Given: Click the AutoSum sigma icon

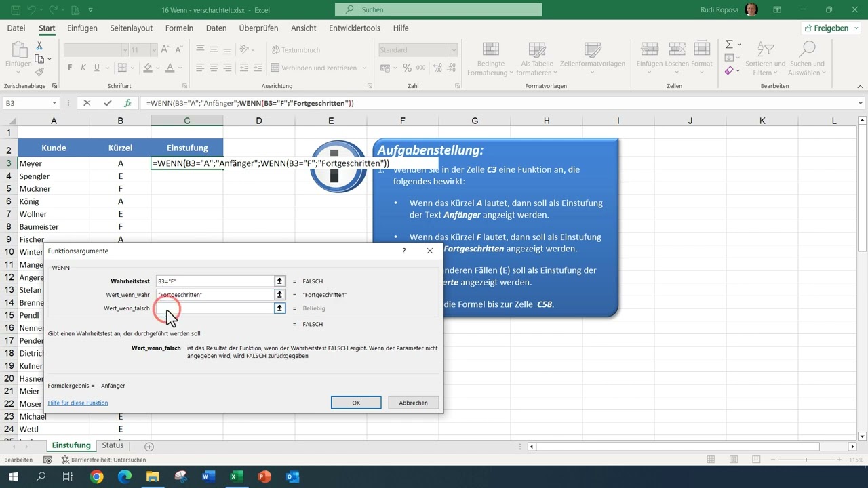Looking at the screenshot, I should tap(729, 44).
